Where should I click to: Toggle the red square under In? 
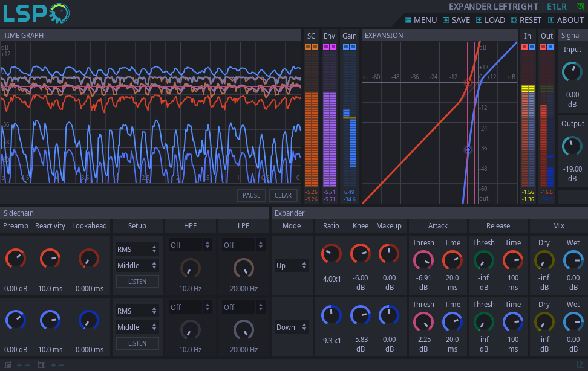pyautogui.click(x=524, y=47)
